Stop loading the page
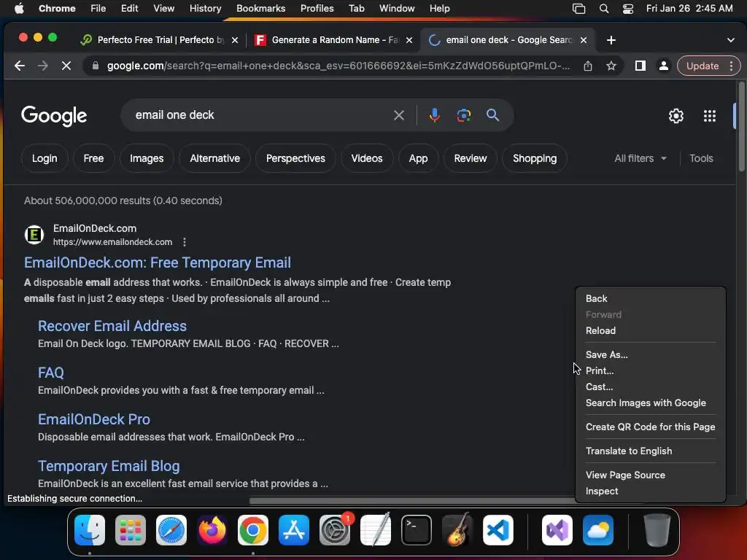Image resolution: width=747 pixels, height=560 pixels. pos(66,66)
